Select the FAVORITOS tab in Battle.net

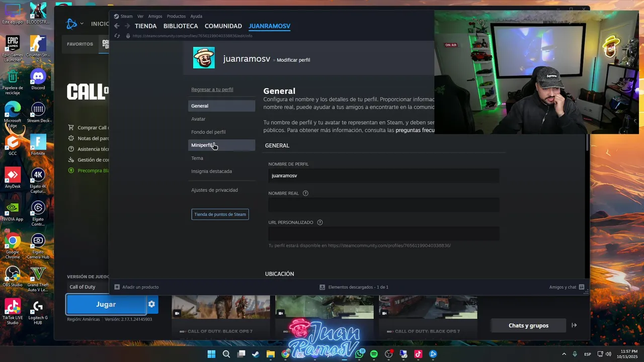pos(80,44)
